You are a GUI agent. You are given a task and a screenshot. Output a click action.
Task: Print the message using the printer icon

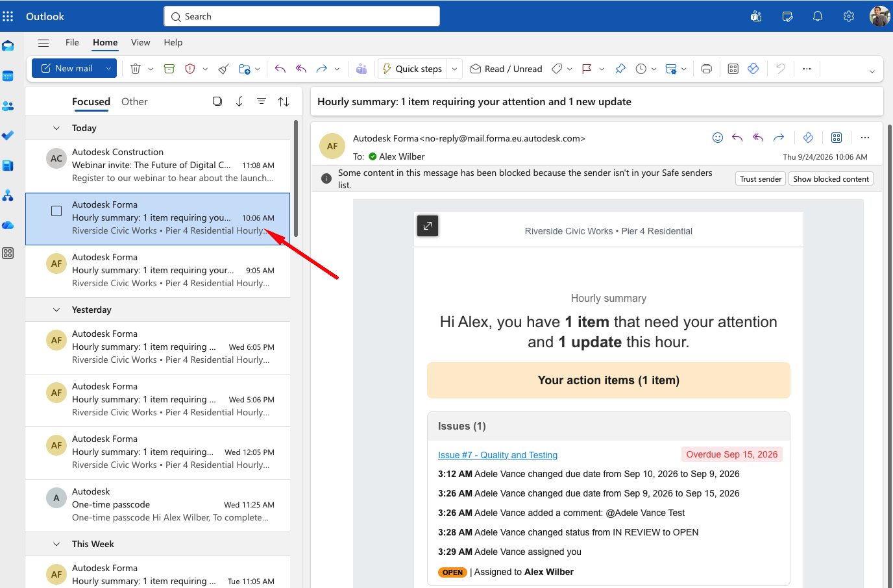707,69
